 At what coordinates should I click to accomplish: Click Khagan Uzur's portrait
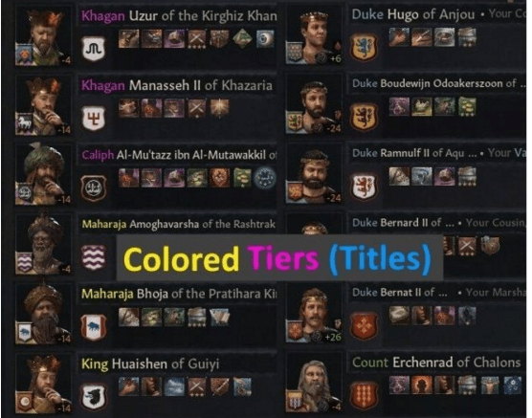43,36
